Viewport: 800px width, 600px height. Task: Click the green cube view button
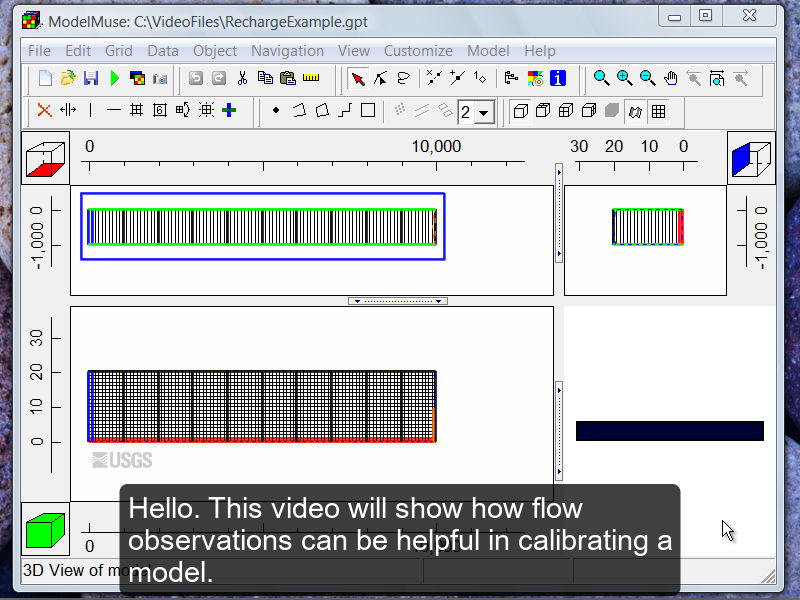pos(46,528)
